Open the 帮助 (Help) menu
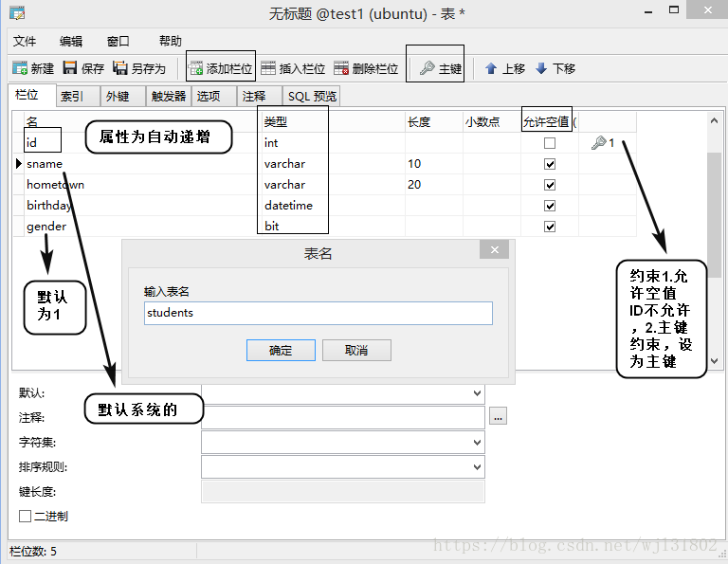 tap(170, 42)
